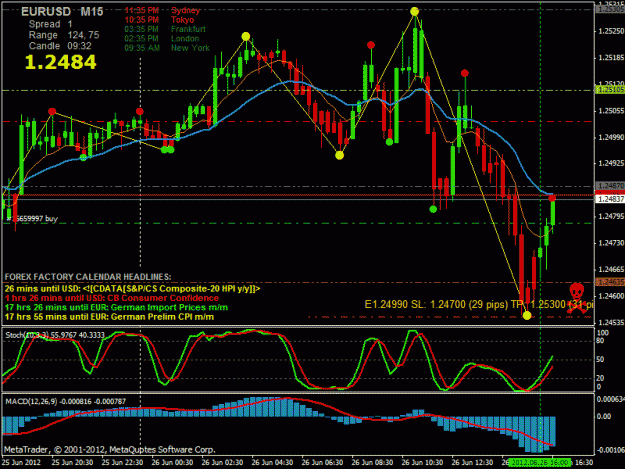
Task: Select the MACD(12,26,9) indicator label
Action: 65,401
